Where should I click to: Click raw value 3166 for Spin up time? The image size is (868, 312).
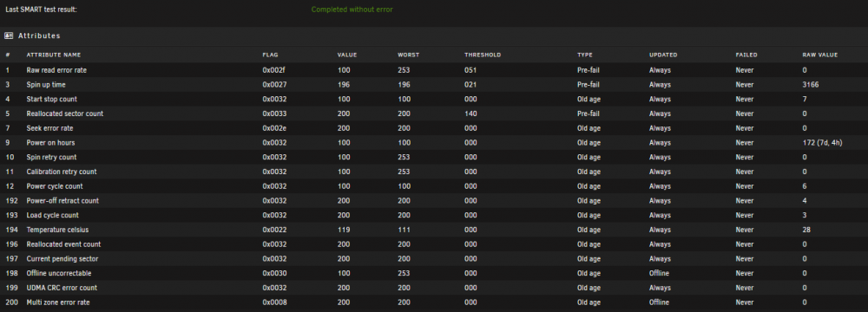coord(811,85)
